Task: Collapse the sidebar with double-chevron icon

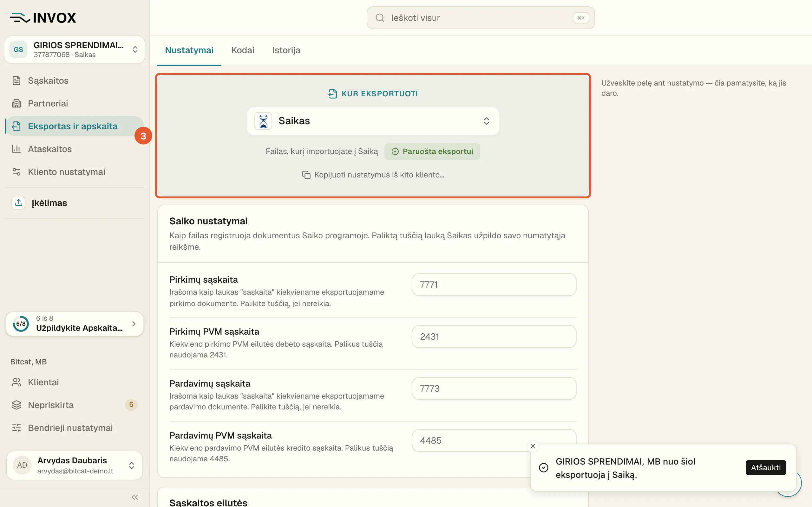Action: [x=135, y=497]
